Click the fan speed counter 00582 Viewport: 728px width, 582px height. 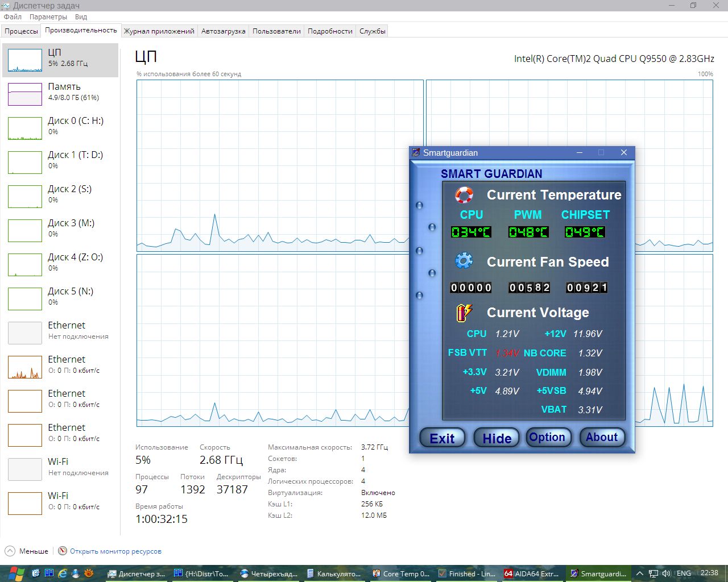tap(530, 288)
